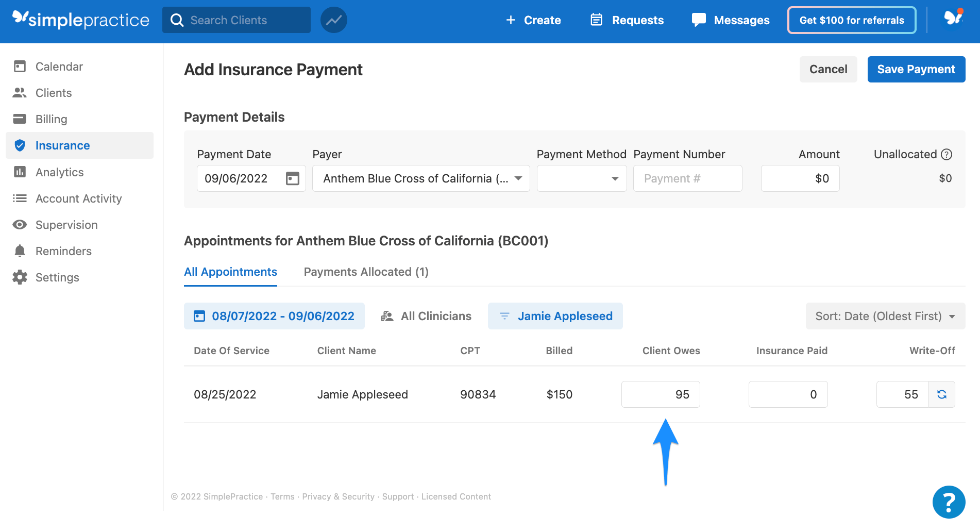Screen dimensions: 980x532
Task: Reset the write-off amount with the refresh icon
Action: [942, 394]
